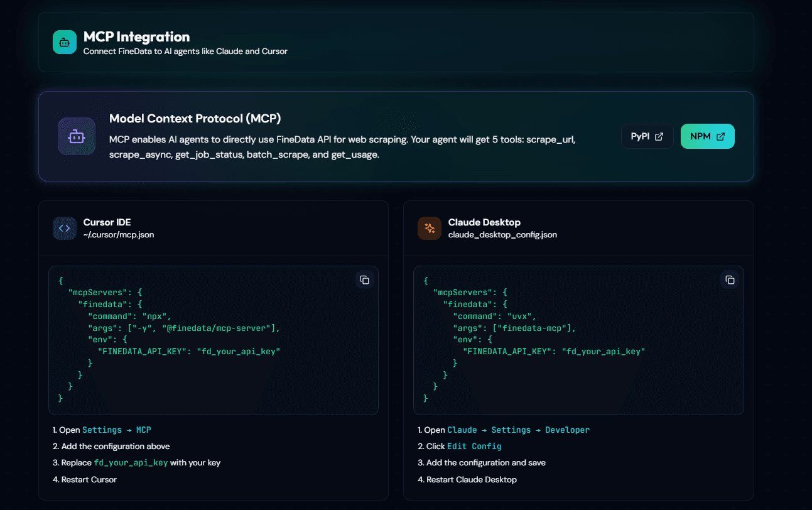The image size is (812, 510).
Task: Copy the Cursor IDE configuration snippet
Action: click(365, 280)
